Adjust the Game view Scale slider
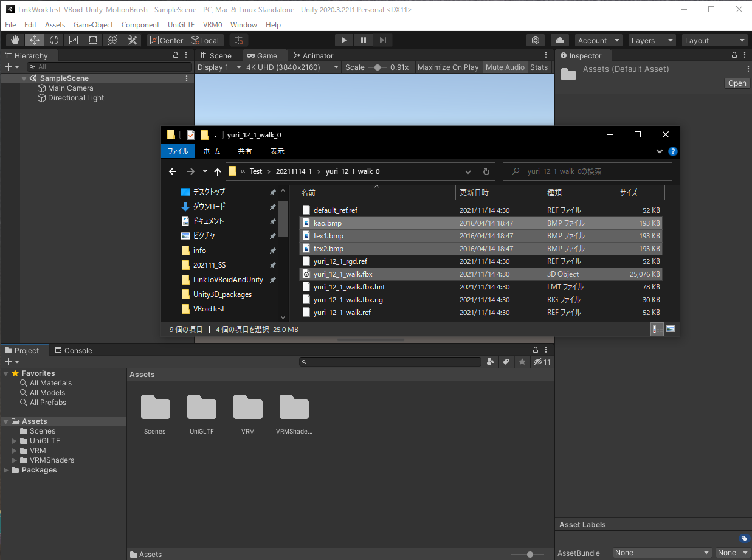Viewport: 752px width, 560px height. click(377, 67)
